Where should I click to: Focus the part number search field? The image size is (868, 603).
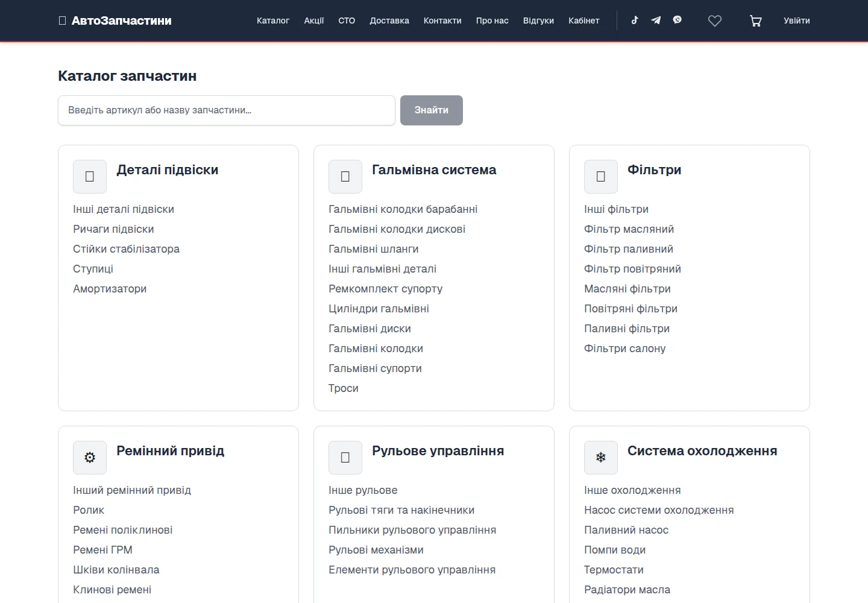pos(227,110)
